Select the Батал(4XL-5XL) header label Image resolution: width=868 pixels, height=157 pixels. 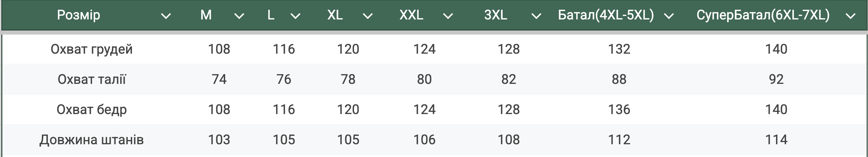click(606, 15)
